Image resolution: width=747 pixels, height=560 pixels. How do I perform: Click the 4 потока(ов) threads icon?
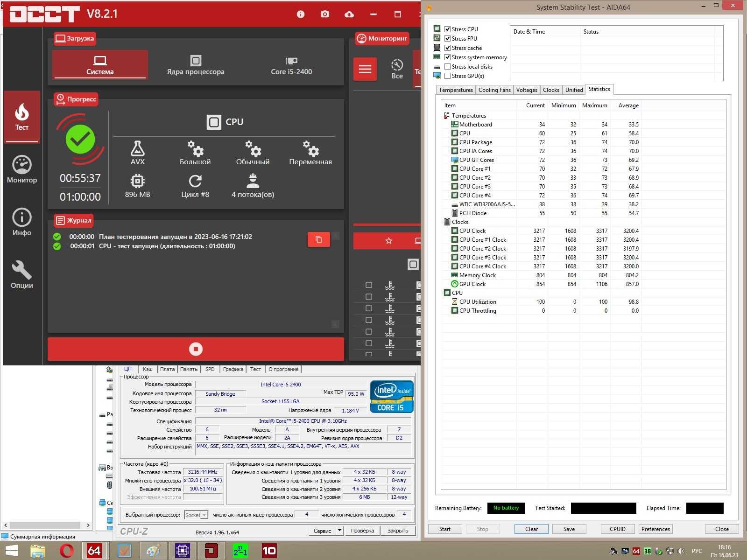[x=253, y=181]
